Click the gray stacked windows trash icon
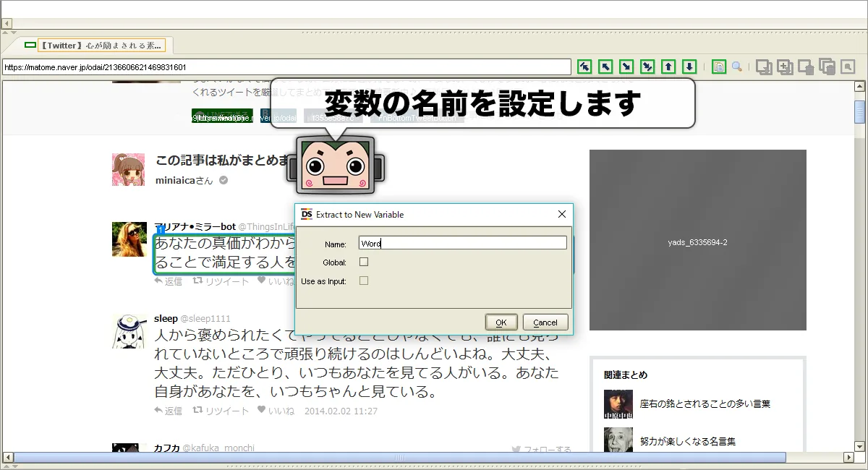 [x=827, y=67]
